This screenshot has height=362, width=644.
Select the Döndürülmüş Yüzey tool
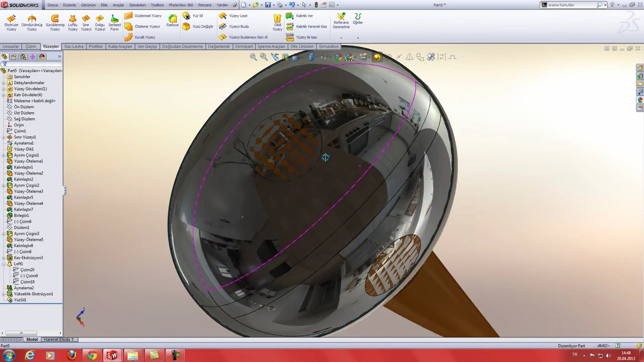coord(32,23)
